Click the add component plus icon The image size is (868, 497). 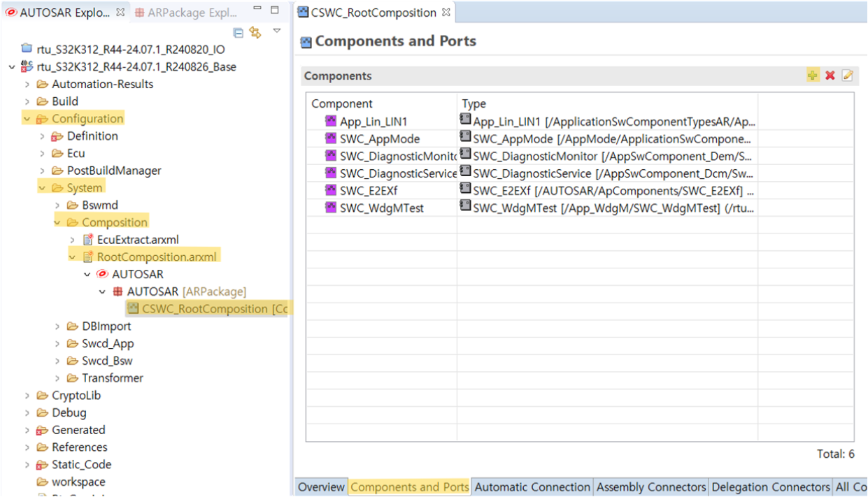[x=813, y=75]
